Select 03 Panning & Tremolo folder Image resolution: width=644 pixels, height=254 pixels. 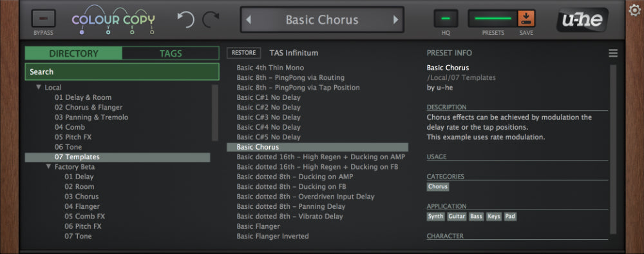91,117
